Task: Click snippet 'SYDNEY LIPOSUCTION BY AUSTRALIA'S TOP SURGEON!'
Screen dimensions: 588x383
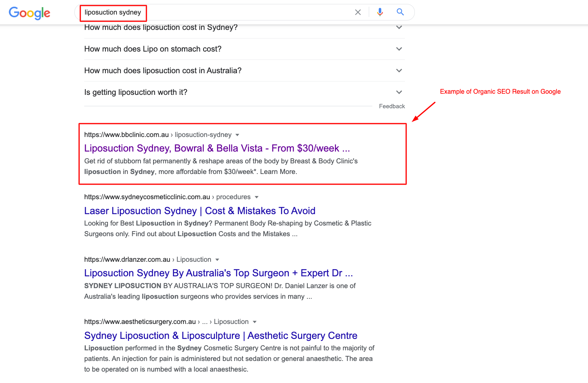Action: point(220,291)
